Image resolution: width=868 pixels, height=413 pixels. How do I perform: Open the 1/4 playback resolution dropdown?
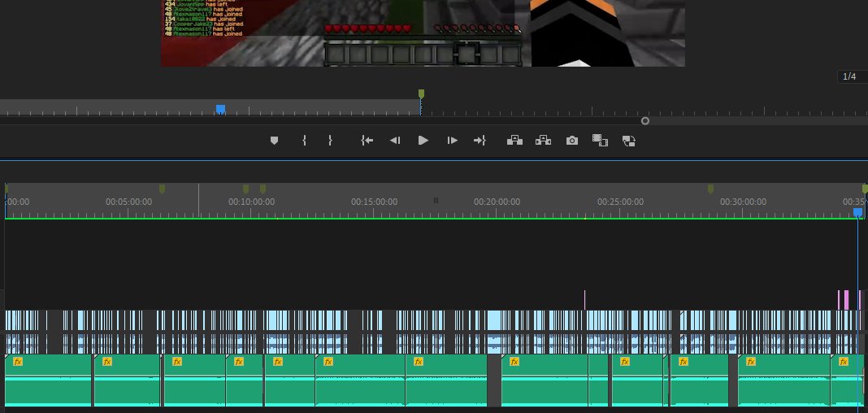(852, 76)
